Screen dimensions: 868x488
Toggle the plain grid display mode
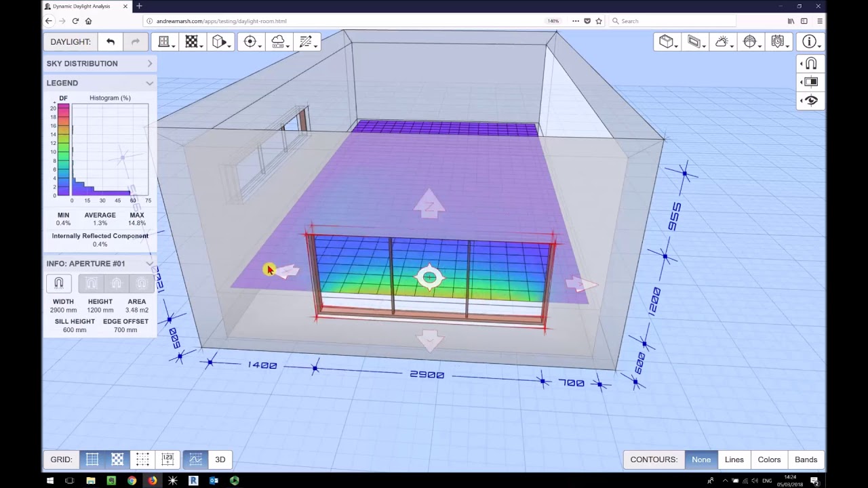click(92, 460)
